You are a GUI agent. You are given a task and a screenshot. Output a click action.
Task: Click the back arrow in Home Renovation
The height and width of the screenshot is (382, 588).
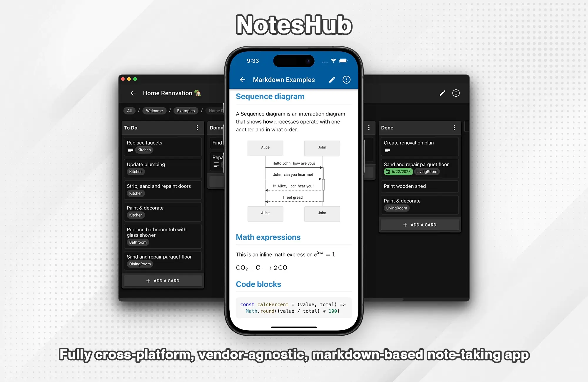coord(134,93)
